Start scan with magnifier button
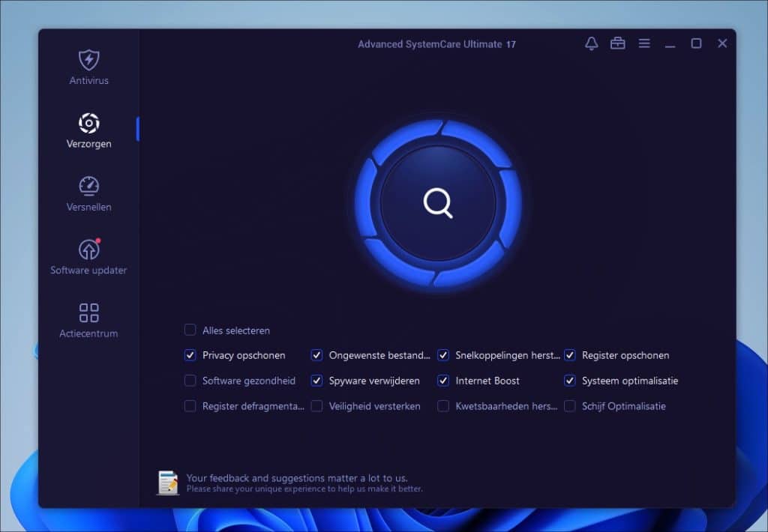 tap(438, 203)
